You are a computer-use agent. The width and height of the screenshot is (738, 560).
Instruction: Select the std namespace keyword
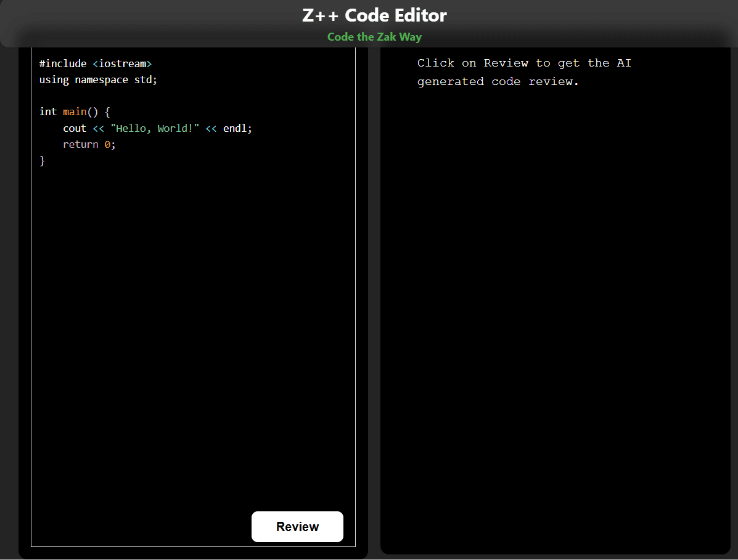point(142,79)
